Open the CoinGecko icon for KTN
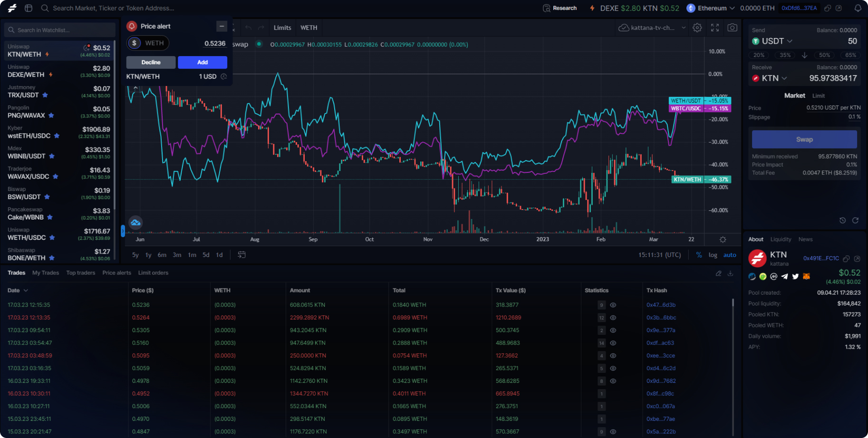Viewport: 868px width, 438px height. tap(762, 276)
